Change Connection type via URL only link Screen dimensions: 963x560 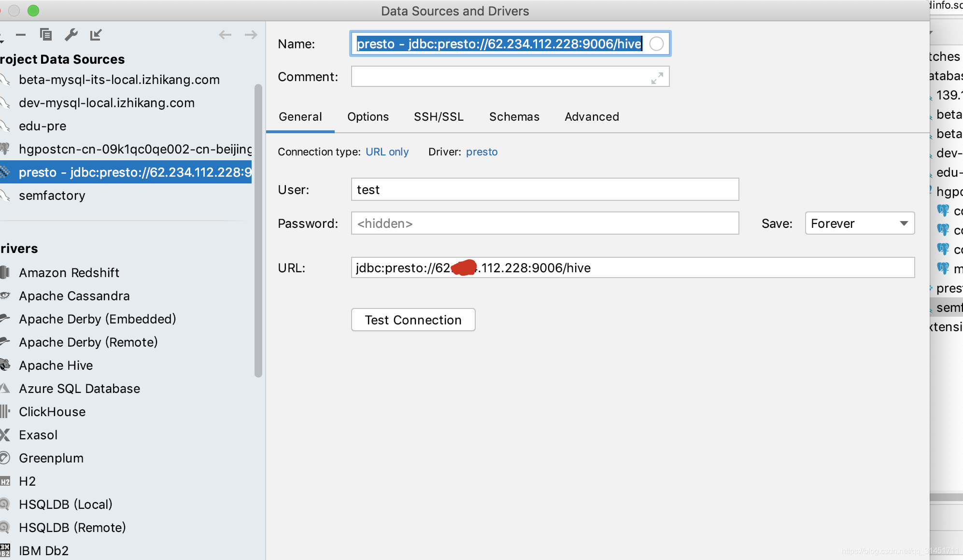(387, 152)
